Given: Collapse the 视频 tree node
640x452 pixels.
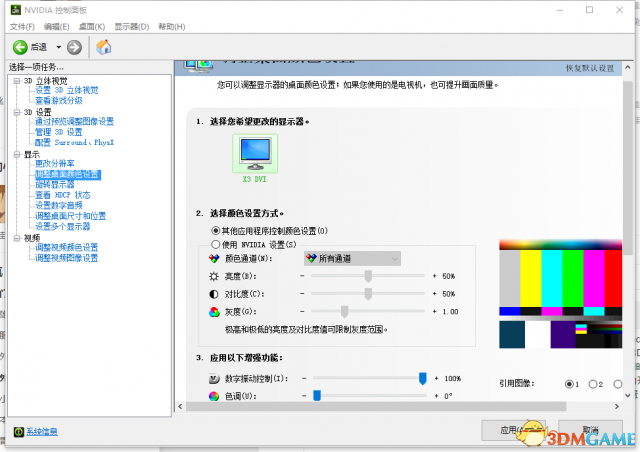Looking at the screenshot, I should click(x=17, y=238).
